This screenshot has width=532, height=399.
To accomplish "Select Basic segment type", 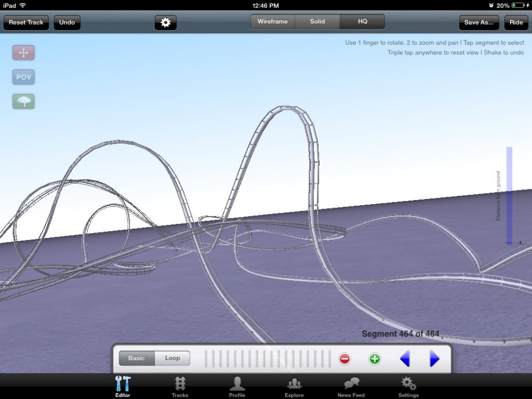I will 136,358.
